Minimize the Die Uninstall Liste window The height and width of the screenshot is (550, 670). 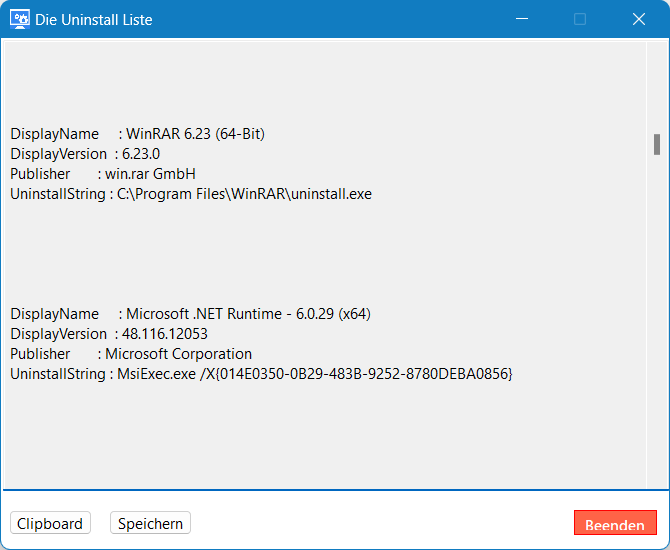522,19
